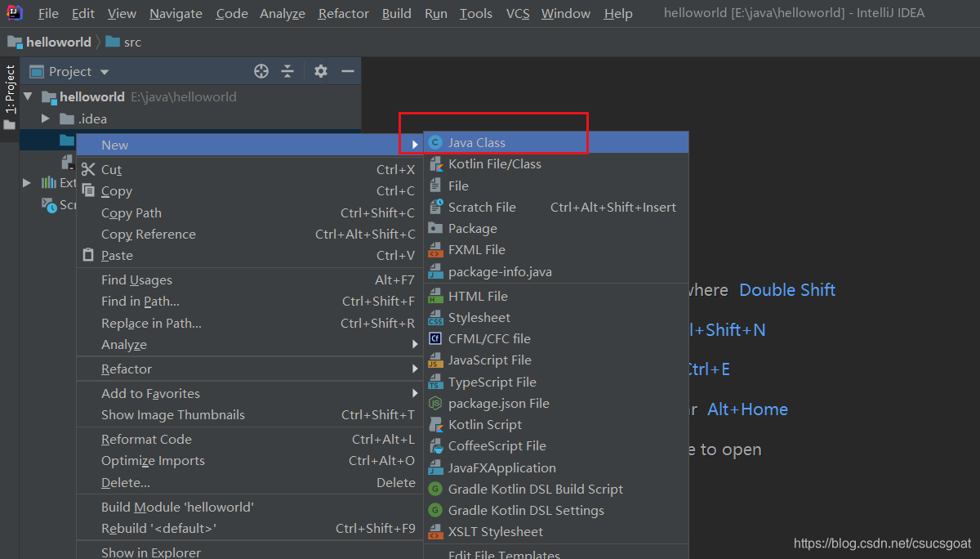Click the XSLT Stylesheet icon

pos(435,532)
